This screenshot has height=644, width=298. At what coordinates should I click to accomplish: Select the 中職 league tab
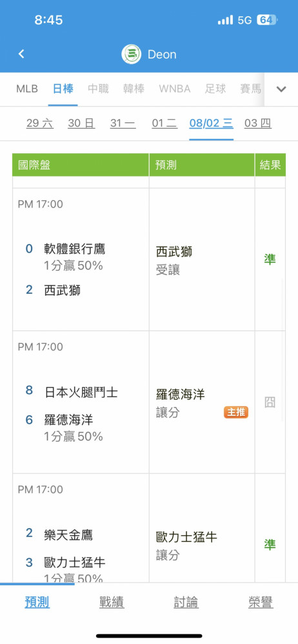[x=99, y=89]
